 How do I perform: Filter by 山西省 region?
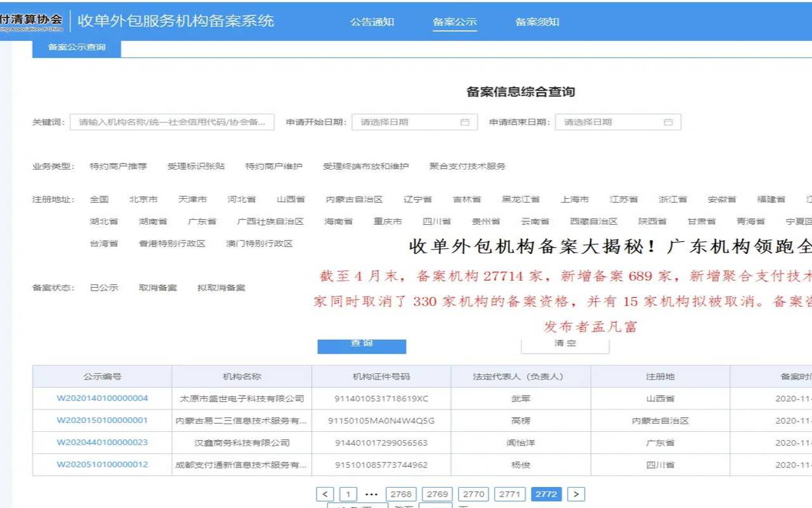pyautogui.click(x=291, y=199)
